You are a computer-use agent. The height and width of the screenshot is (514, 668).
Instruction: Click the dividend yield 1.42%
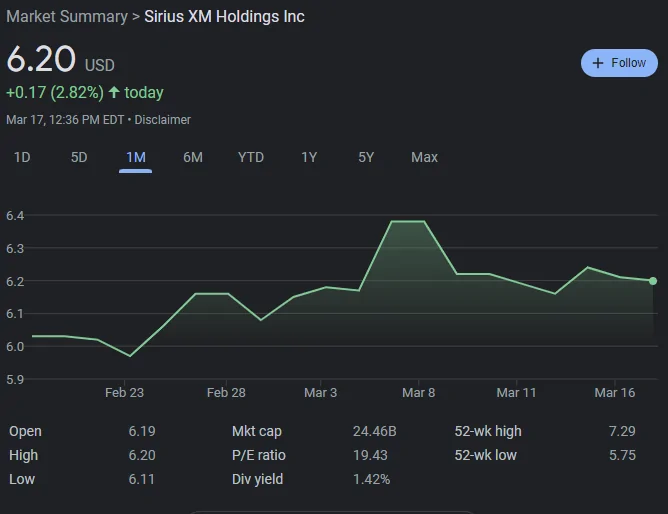click(371, 479)
